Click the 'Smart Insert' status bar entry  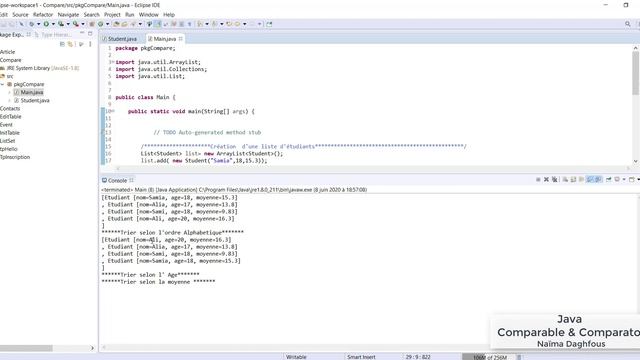(361, 357)
